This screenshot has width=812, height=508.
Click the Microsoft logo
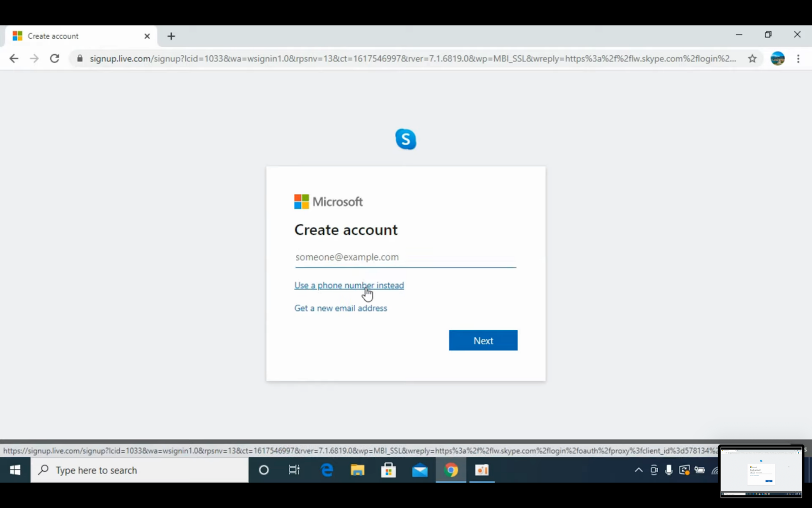click(328, 202)
